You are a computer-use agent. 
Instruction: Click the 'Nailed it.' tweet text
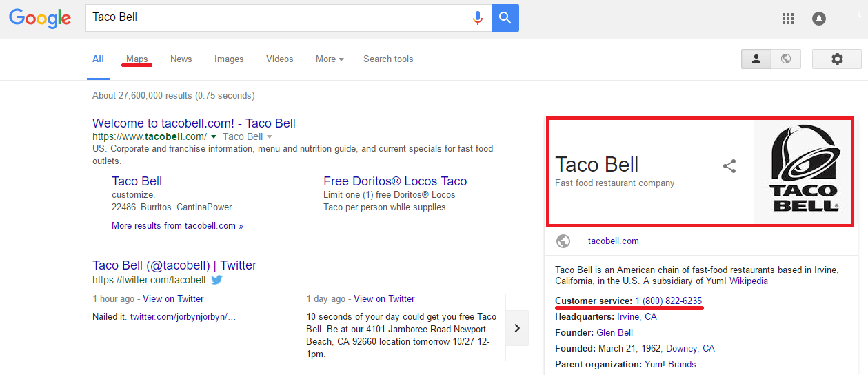(110, 317)
